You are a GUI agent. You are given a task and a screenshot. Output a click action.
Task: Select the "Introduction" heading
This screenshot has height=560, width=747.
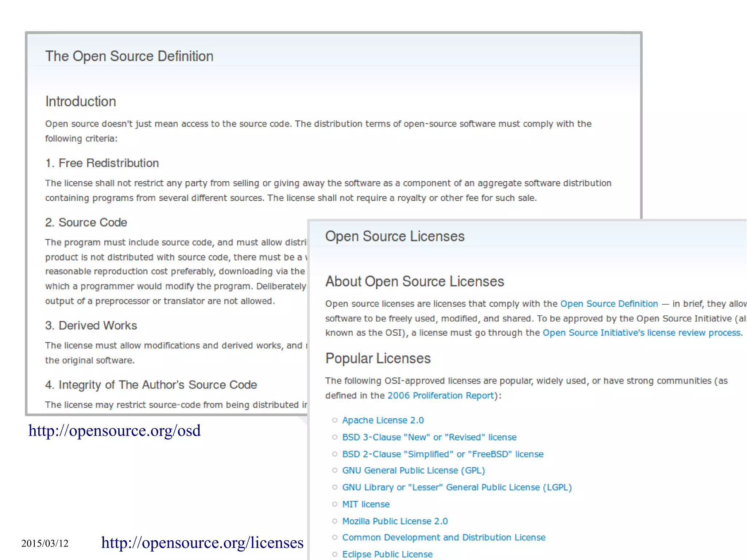coord(81,101)
